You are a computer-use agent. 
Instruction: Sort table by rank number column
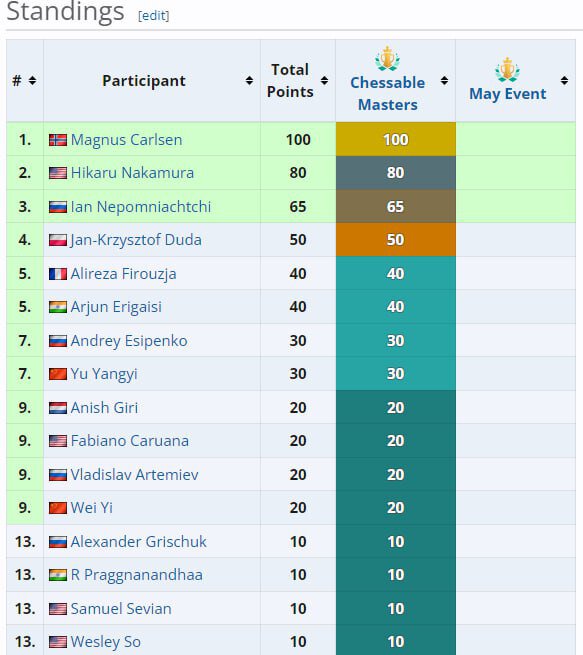point(32,80)
